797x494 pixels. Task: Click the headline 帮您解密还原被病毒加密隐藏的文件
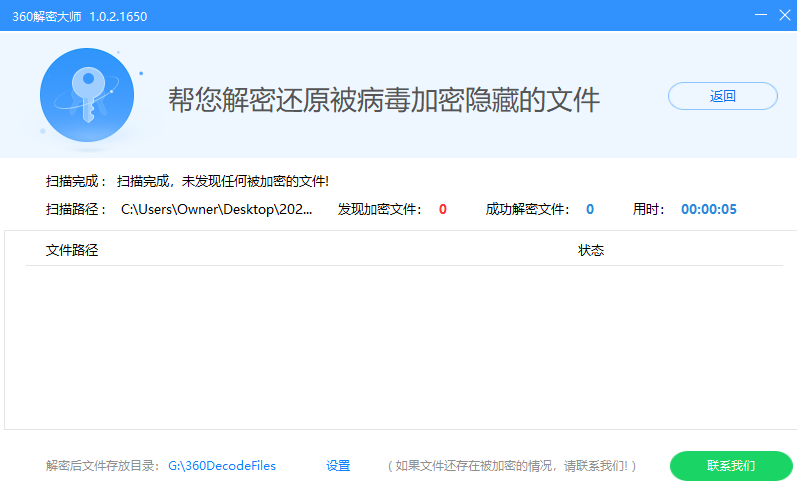coord(384,100)
